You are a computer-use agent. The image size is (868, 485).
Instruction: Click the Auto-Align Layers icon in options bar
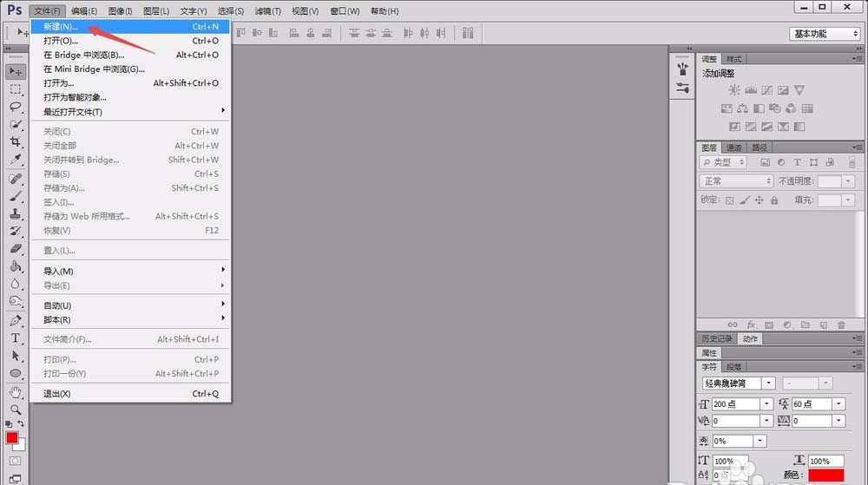(468, 33)
